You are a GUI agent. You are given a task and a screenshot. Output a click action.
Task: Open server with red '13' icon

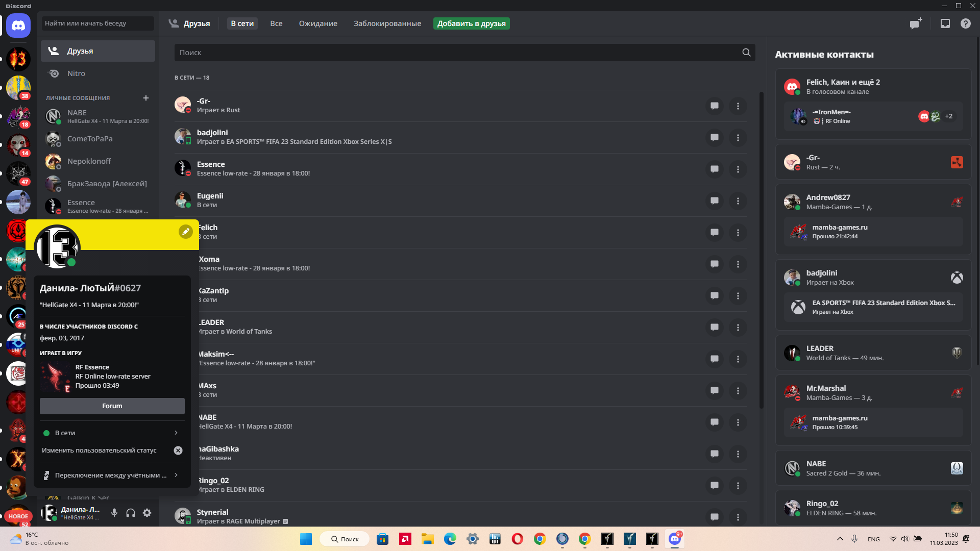[18, 59]
